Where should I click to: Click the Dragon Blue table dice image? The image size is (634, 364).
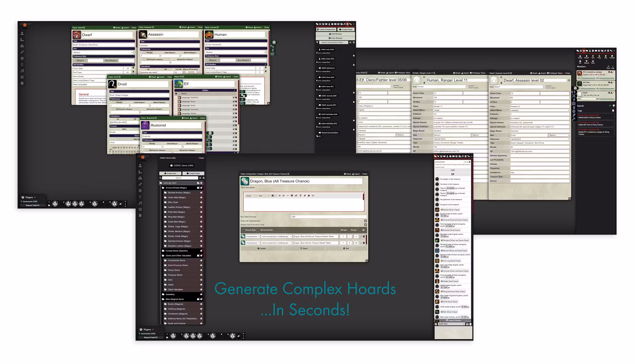click(245, 181)
